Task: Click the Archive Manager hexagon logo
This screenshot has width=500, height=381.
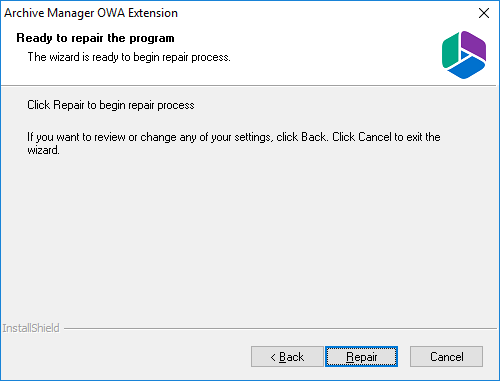Action: click(464, 55)
